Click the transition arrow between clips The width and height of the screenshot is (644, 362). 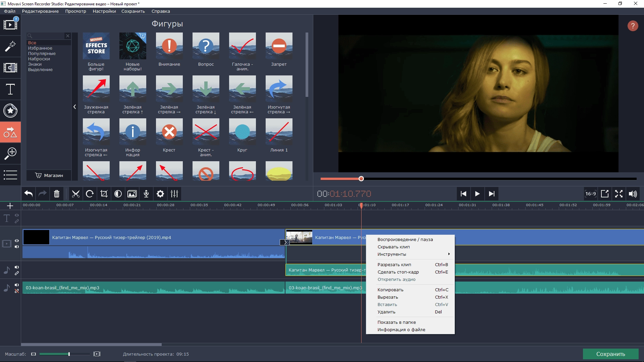point(285,242)
